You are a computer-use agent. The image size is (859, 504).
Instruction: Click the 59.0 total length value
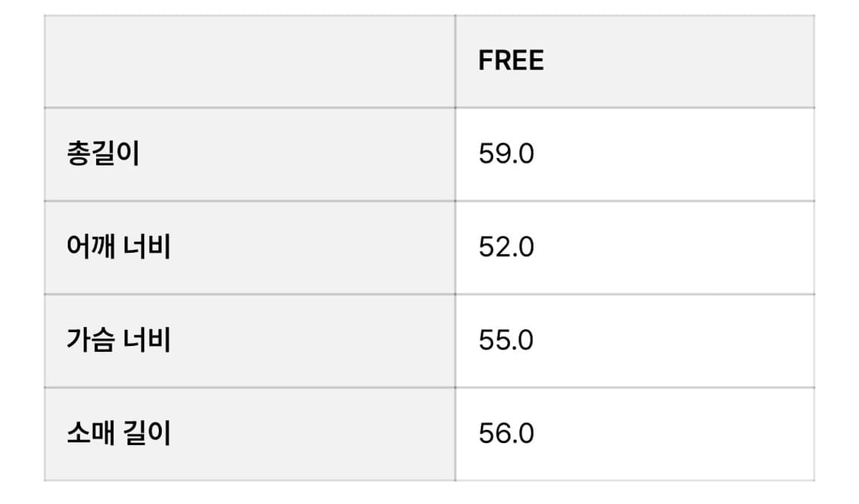pos(506,154)
